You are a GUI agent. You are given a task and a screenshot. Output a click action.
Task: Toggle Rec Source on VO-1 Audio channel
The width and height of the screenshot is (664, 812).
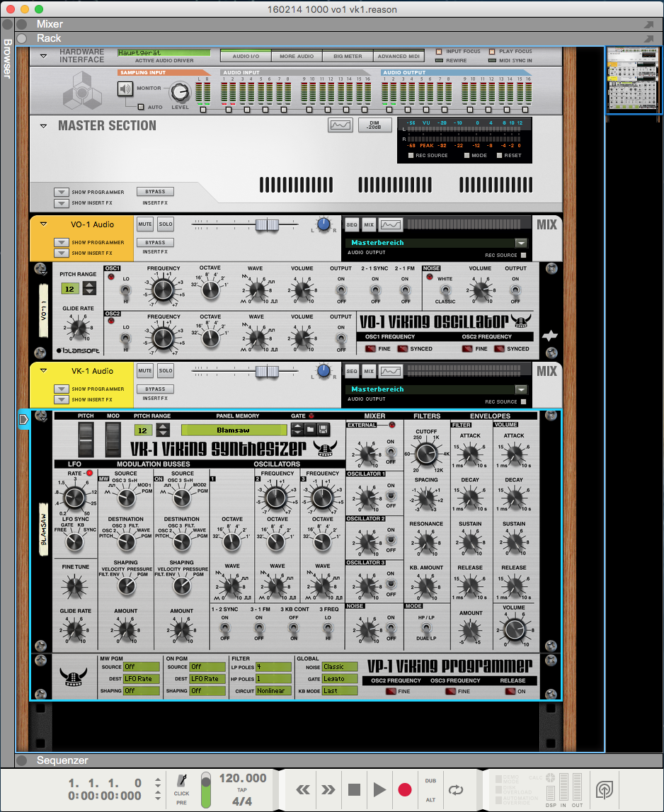pos(523,256)
